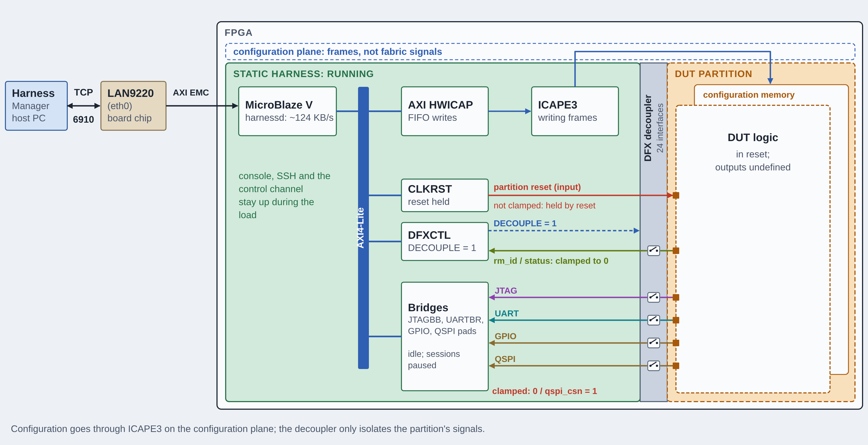Viewport: 868px width, 445px height.
Task: Click the configuration memory label
Action: 749,95
